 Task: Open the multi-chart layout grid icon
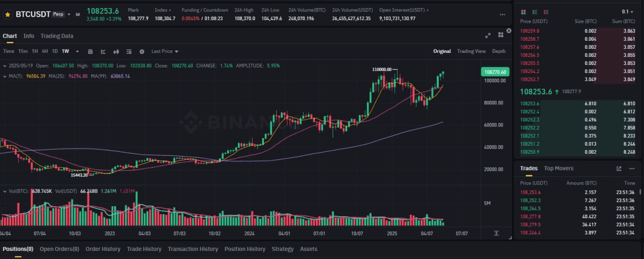tap(501, 35)
